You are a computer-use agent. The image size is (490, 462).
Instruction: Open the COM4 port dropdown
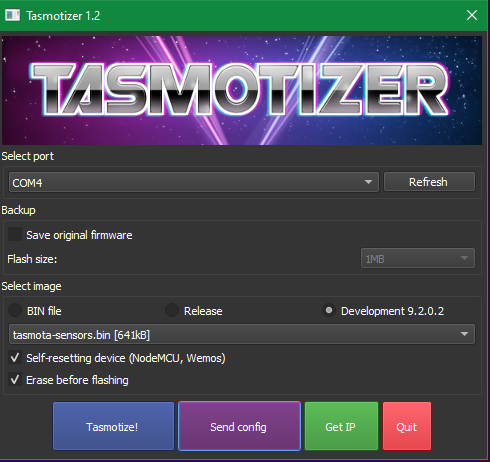click(x=194, y=182)
